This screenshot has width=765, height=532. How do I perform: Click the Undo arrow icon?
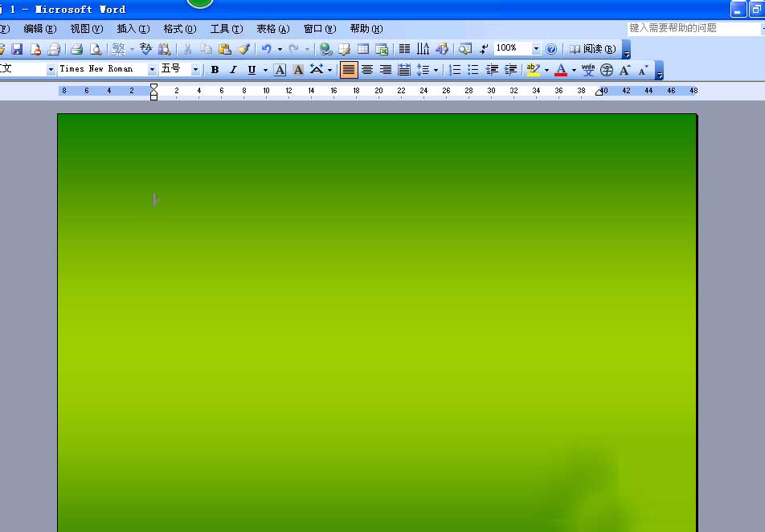(267, 49)
